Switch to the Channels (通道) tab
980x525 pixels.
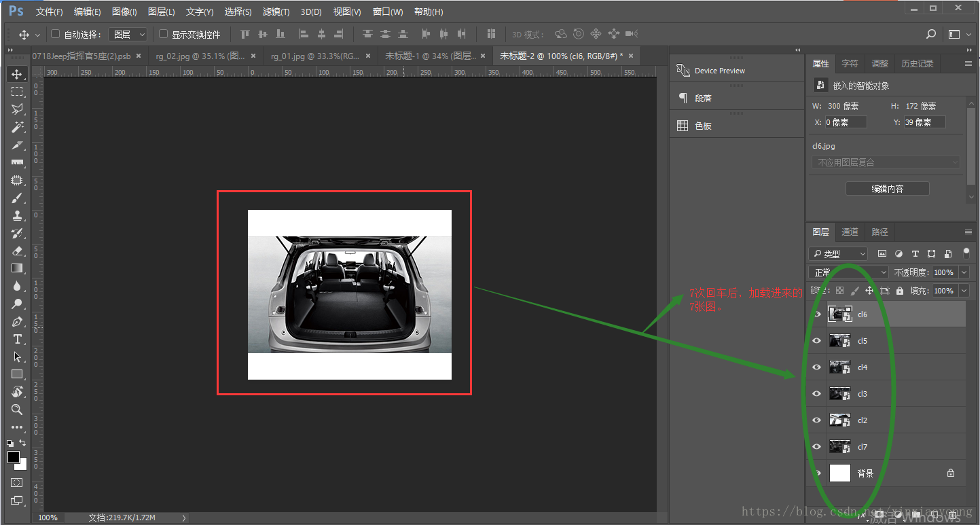click(850, 232)
